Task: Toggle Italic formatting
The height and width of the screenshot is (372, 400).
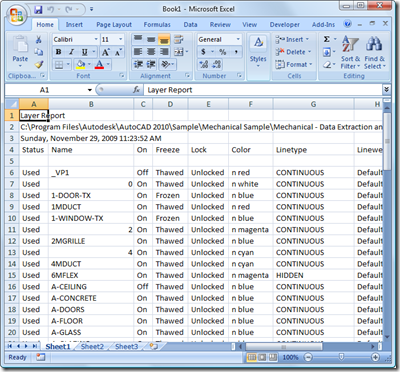Action: coord(71,52)
